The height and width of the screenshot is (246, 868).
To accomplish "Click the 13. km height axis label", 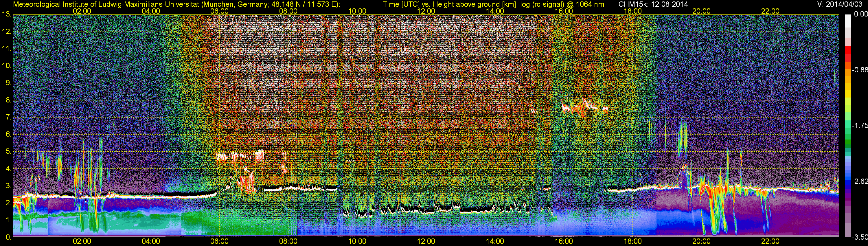I will (x=6, y=14).
